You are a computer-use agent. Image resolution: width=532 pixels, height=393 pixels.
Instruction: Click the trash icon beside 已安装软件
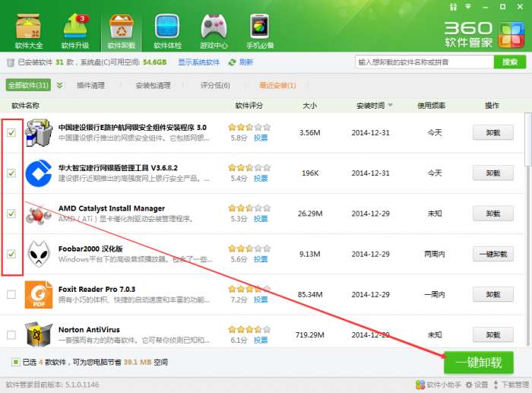point(11,62)
